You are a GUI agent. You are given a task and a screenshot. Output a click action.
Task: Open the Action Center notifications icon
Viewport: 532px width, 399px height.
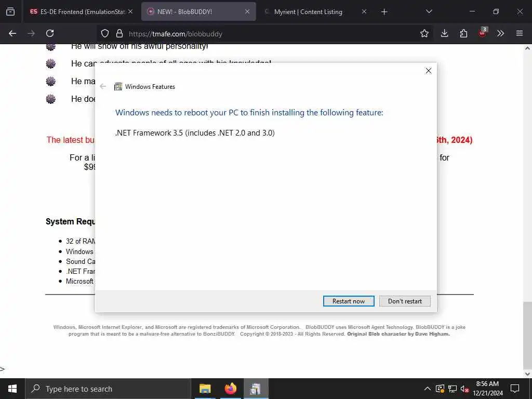coord(515,389)
